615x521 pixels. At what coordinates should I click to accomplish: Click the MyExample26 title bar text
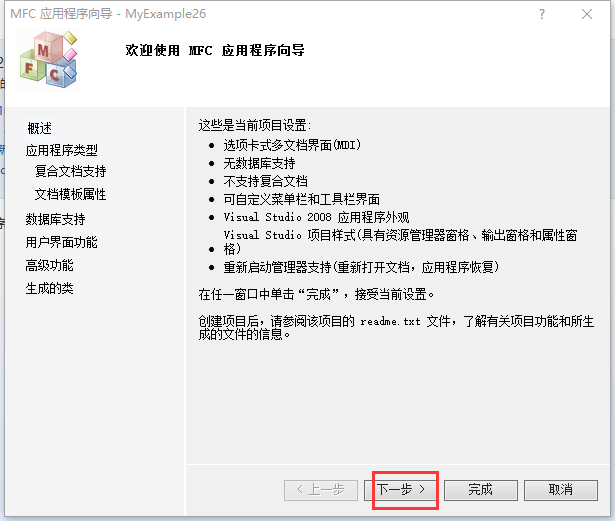click(166, 14)
